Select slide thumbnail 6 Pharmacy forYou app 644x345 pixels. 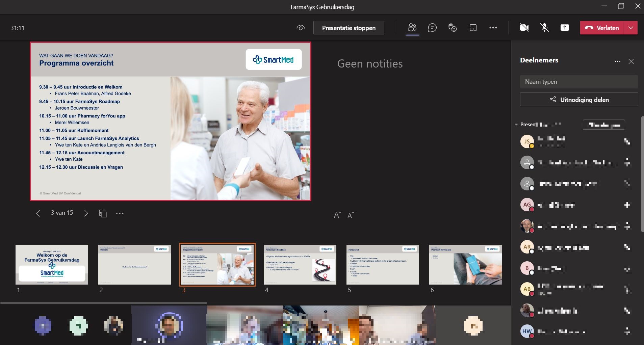pyautogui.click(x=465, y=265)
